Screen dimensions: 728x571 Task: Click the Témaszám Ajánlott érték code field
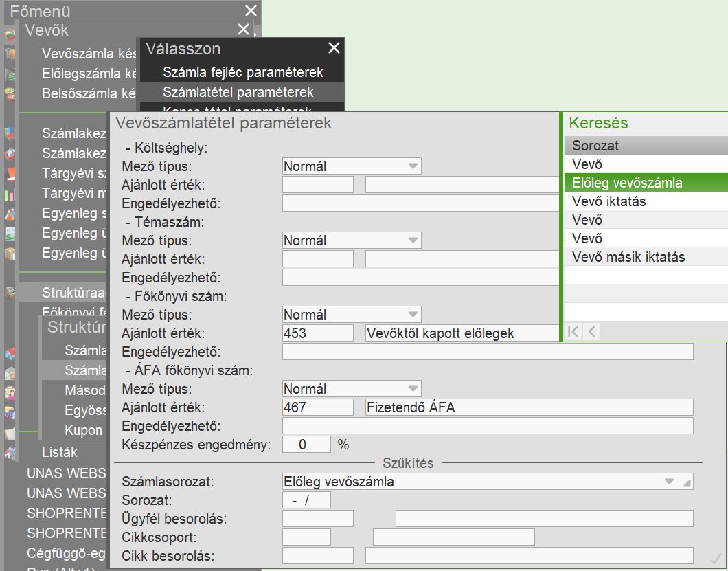pos(318,259)
